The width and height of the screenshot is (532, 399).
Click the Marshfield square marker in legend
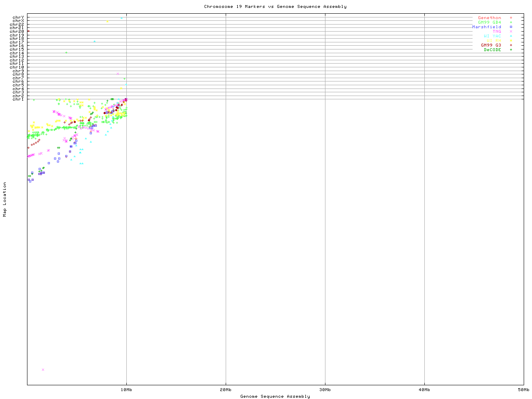tap(511, 27)
